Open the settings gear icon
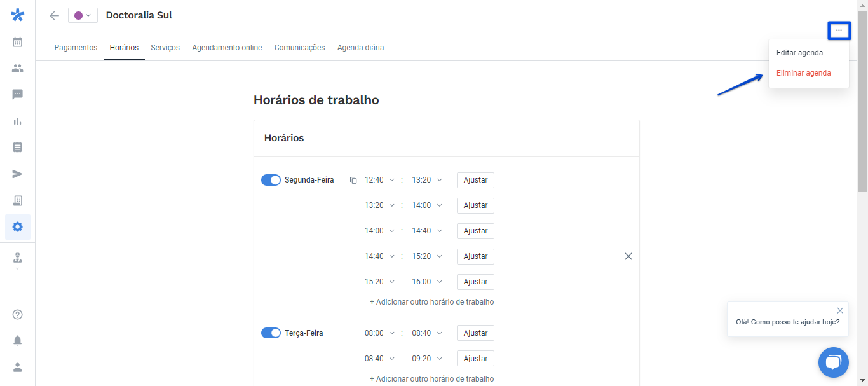This screenshot has width=868, height=386. pos(18,227)
